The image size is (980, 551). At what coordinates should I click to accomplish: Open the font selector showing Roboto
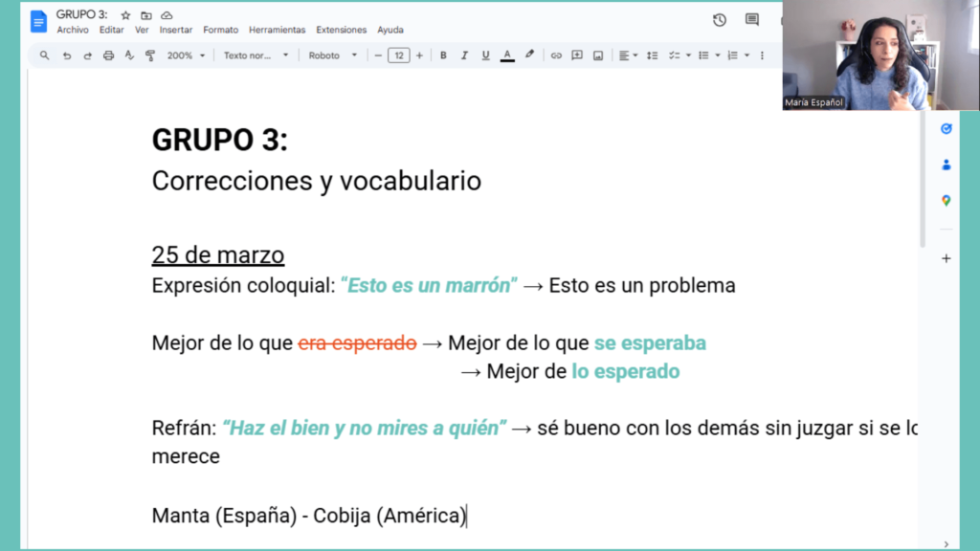click(332, 55)
